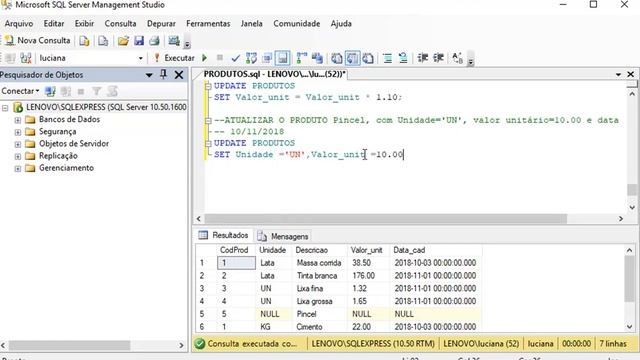Open the Janela menu
640x360 pixels.
point(251,24)
